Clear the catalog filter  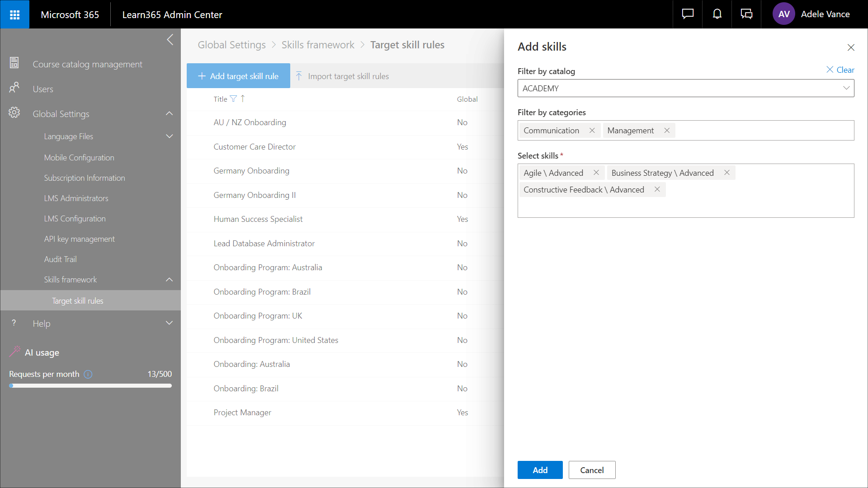click(840, 70)
